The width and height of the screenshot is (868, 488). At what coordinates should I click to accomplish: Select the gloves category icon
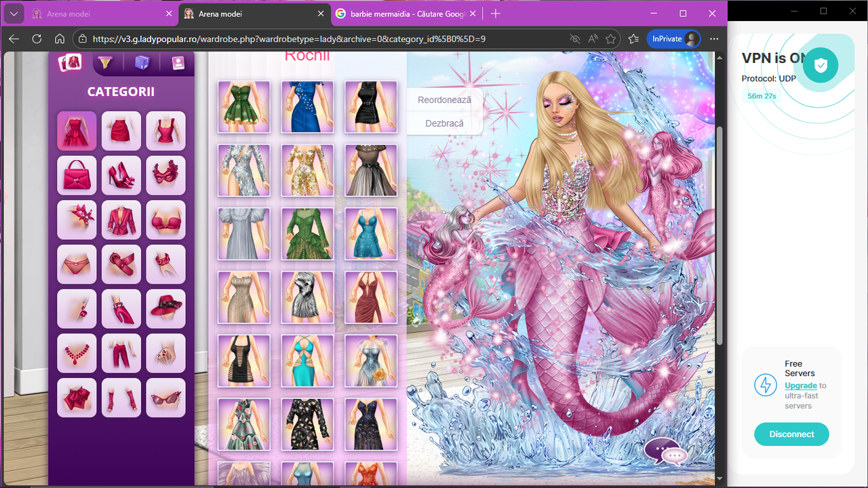click(x=121, y=309)
